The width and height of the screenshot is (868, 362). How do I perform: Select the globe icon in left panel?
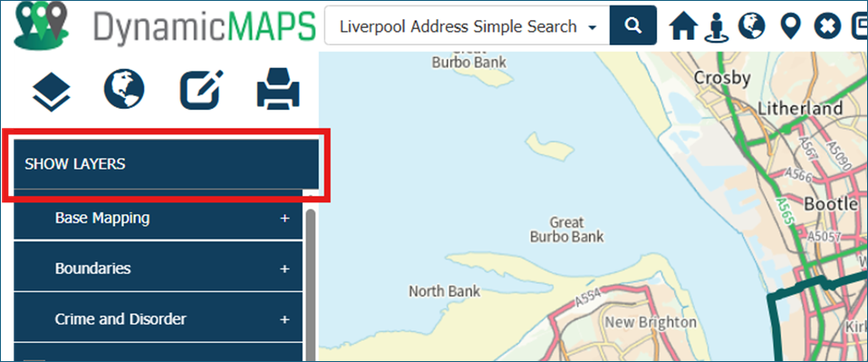click(124, 89)
